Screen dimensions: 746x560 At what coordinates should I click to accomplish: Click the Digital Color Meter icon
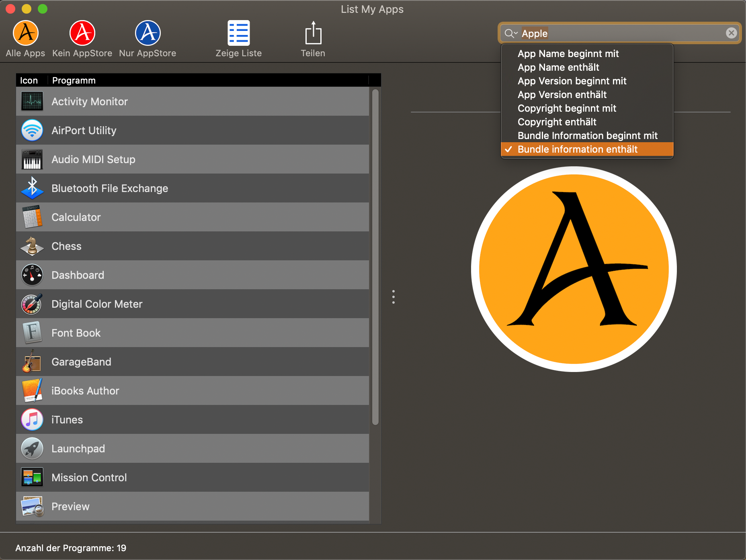click(x=32, y=304)
